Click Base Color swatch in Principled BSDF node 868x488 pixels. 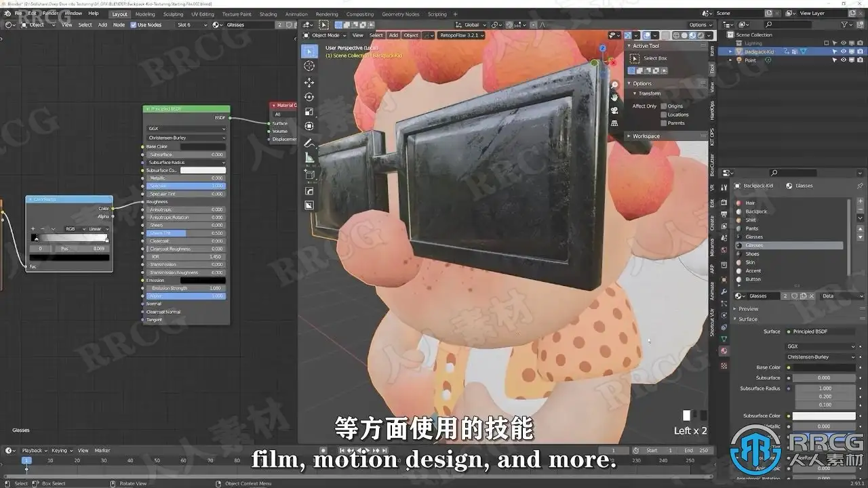[203, 146]
